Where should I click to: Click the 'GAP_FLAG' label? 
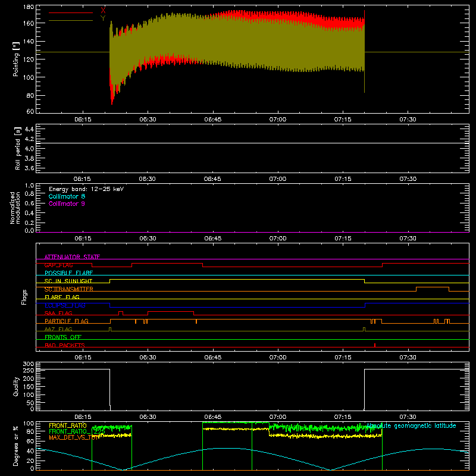tap(58, 265)
